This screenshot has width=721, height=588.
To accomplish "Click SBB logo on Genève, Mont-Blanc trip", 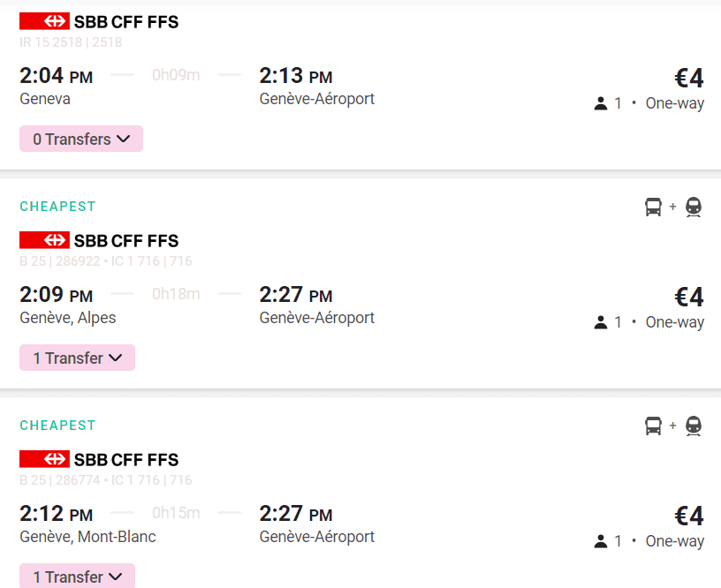I will coord(44,459).
